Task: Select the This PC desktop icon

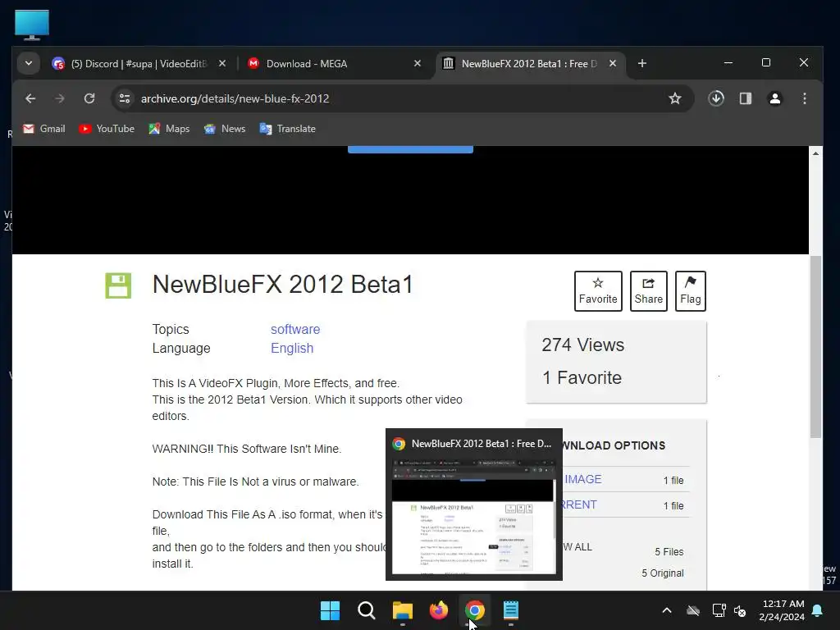Action: [x=32, y=25]
